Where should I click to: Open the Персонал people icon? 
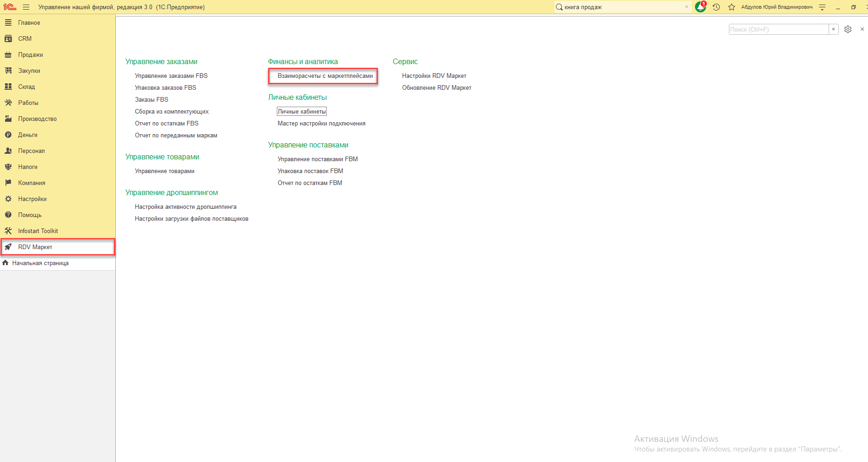(8, 151)
